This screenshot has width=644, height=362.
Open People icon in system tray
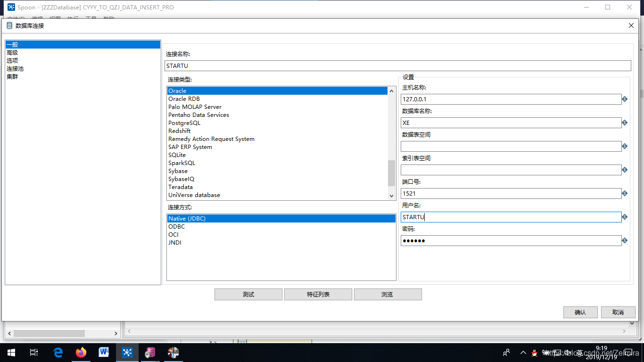(506, 353)
